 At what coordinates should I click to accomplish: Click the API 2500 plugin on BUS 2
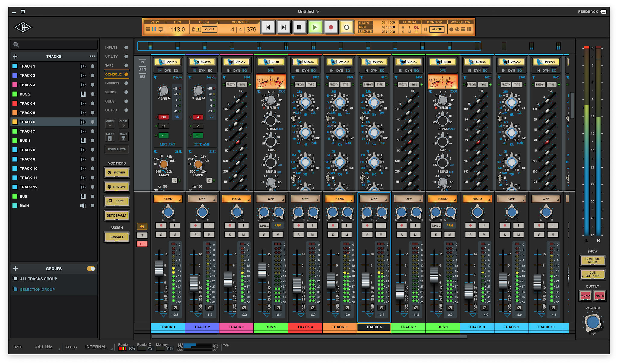(x=271, y=62)
